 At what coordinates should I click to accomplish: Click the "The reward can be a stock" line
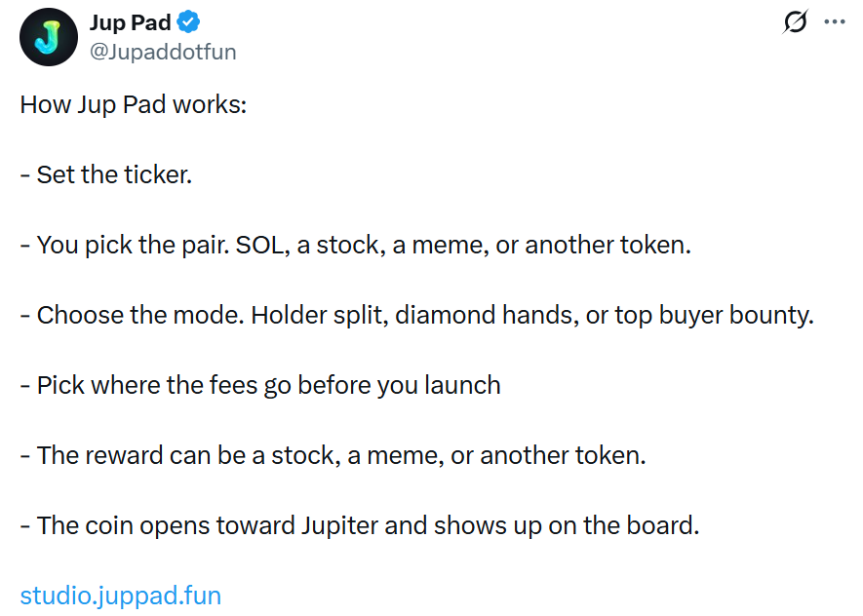point(333,455)
